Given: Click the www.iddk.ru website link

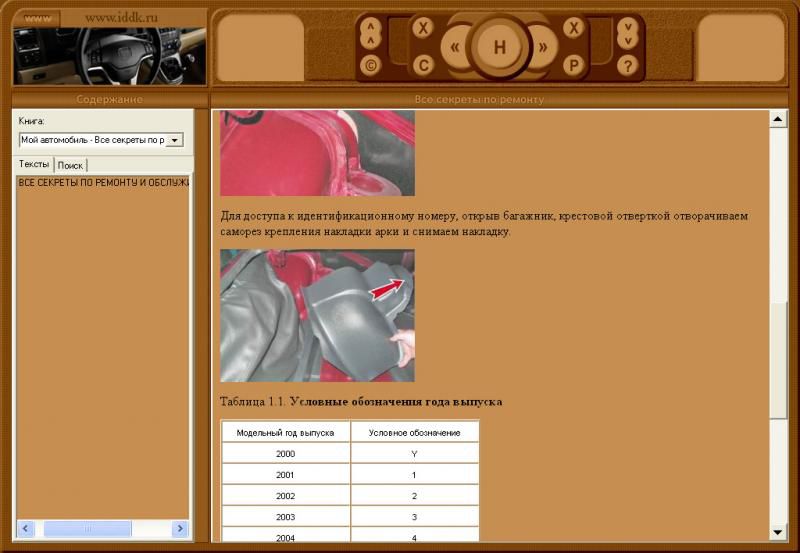Looking at the screenshot, I should pos(121,18).
